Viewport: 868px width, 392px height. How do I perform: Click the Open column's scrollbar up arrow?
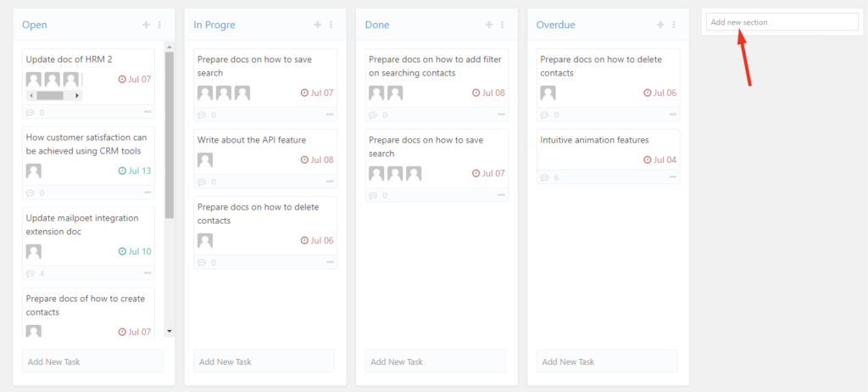(170, 47)
